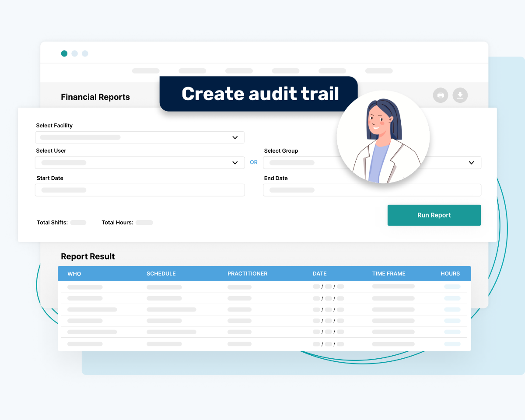Click the Total Shifts label

(52, 223)
